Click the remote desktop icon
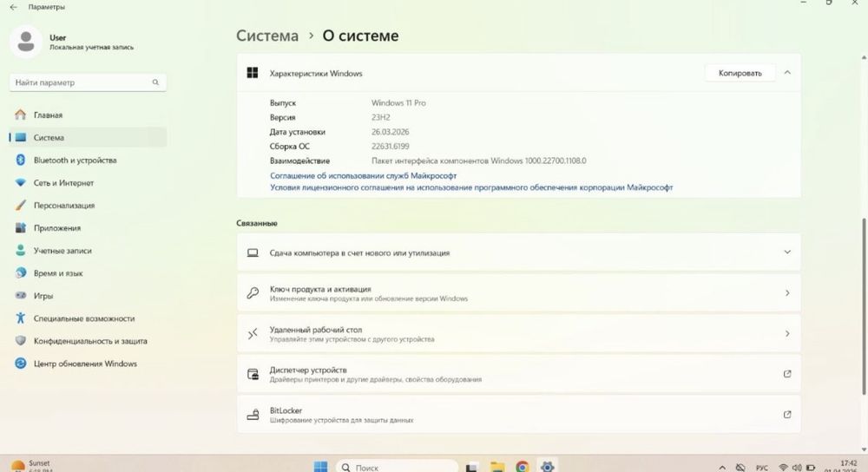Screen dimensions: 868x472 coord(253,334)
